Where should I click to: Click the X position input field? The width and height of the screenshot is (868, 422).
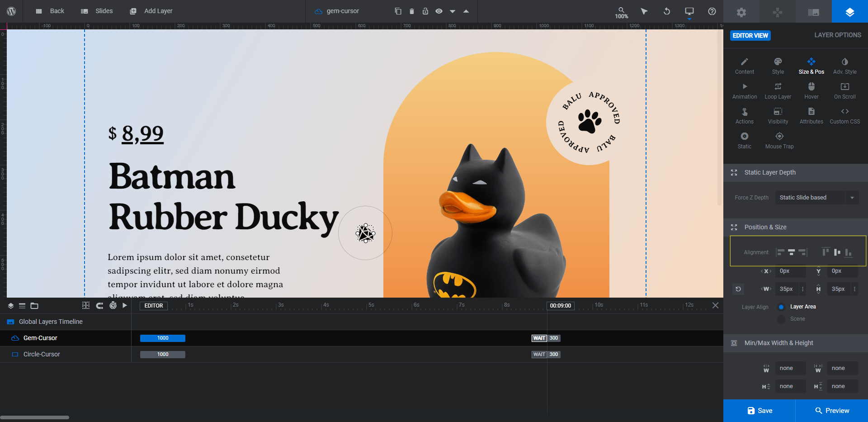click(x=790, y=271)
